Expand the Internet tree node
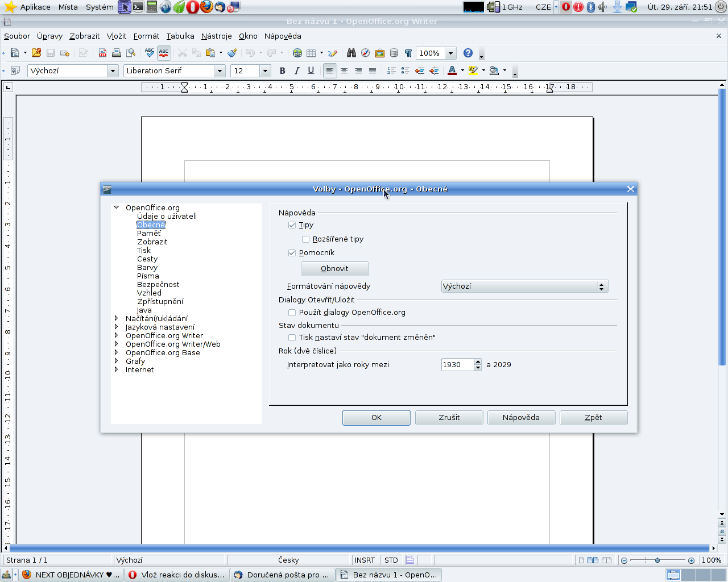 [x=117, y=369]
